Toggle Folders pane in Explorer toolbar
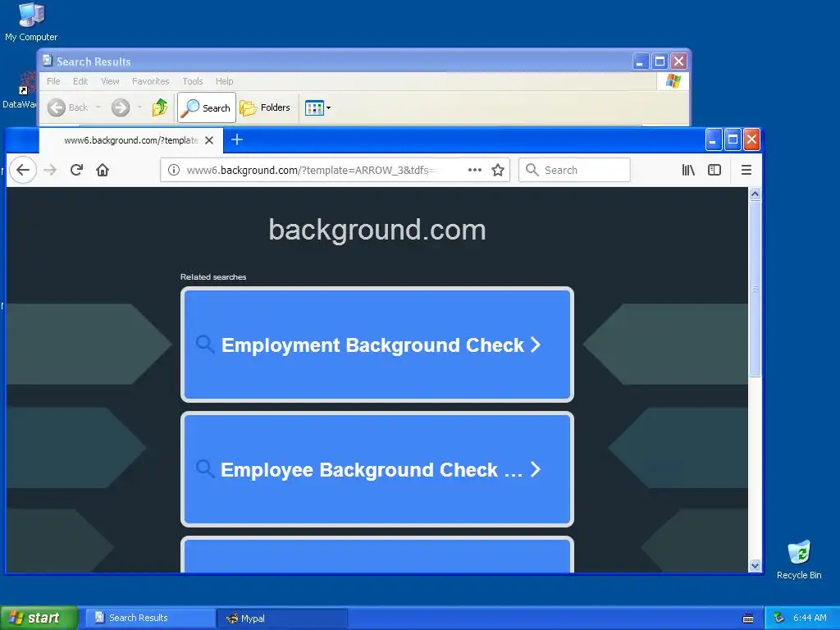Viewport: 840px width, 630px height. pos(265,107)
